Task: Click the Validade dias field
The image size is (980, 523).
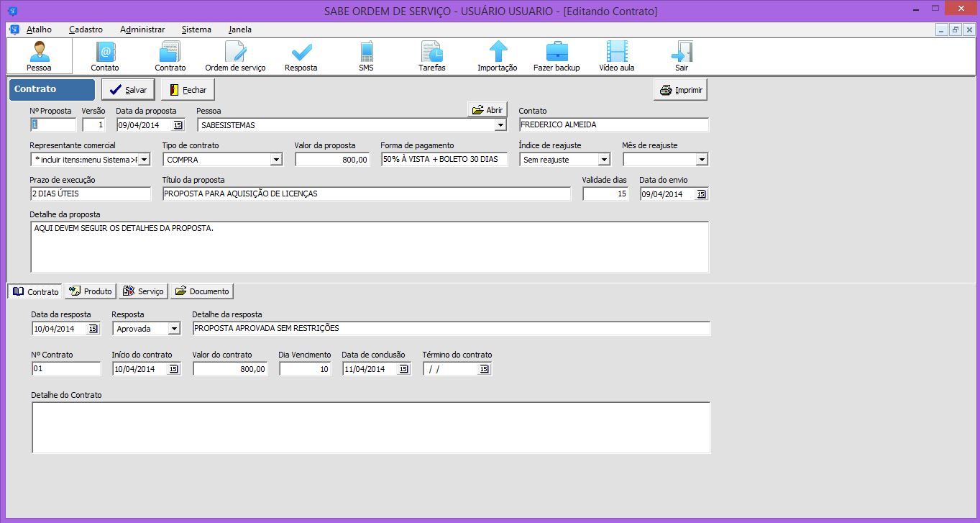Action: [605, 194]
